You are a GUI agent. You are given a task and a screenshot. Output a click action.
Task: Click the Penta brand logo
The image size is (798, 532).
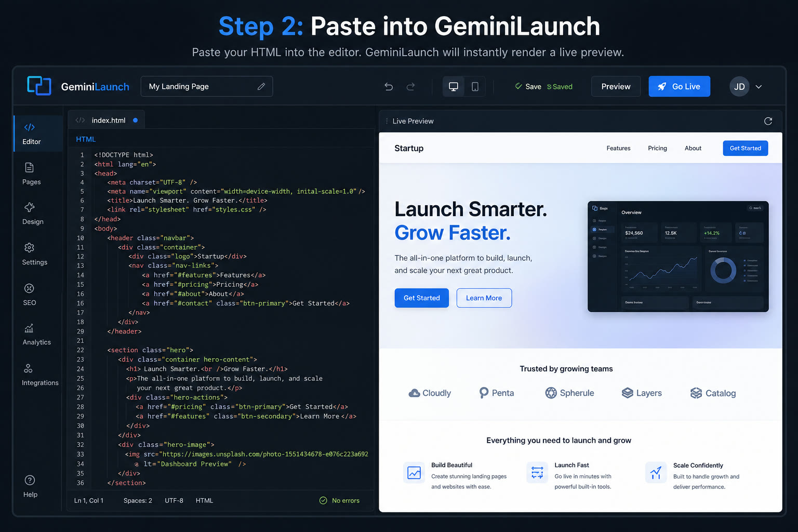tap(496, 393)
